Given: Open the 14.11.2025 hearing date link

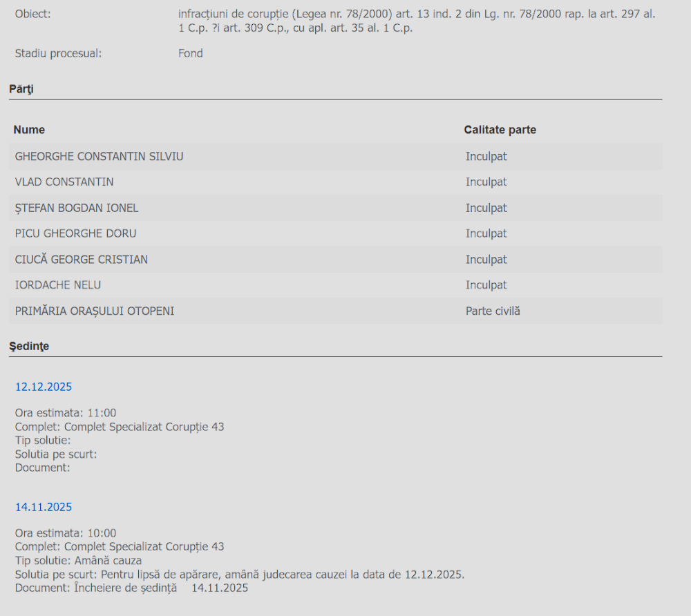Looking at the screenshot, I should tap(44, 507).
